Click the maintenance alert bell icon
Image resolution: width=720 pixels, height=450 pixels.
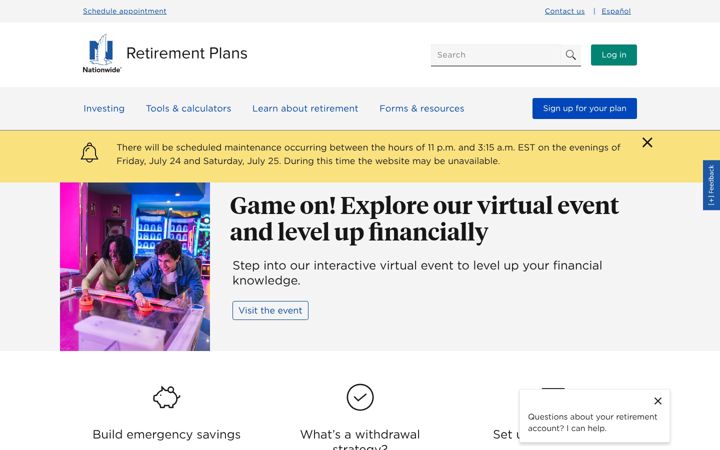click(90, 152)
